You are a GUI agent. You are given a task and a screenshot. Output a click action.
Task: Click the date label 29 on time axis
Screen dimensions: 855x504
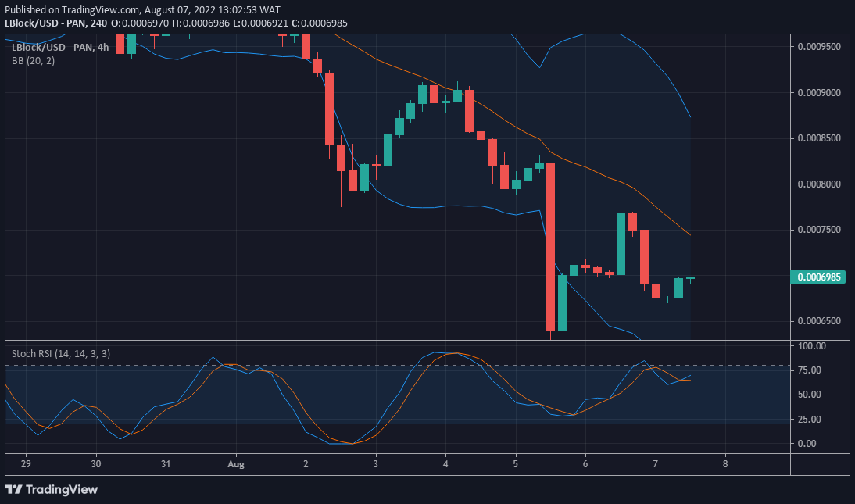[26, 464]
